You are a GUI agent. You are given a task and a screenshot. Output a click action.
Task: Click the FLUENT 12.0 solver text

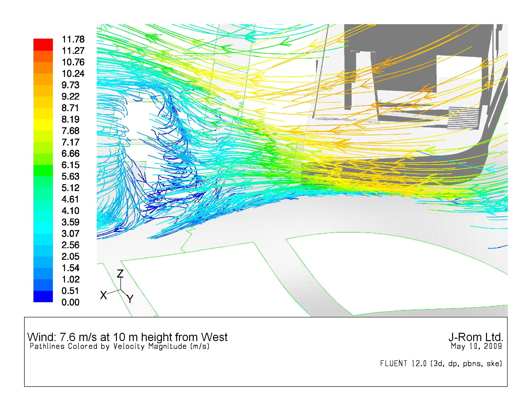[441, 364]
